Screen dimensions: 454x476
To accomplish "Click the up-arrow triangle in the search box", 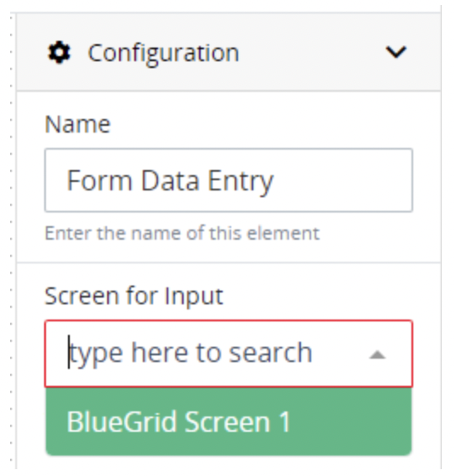I will pos(377,355).
